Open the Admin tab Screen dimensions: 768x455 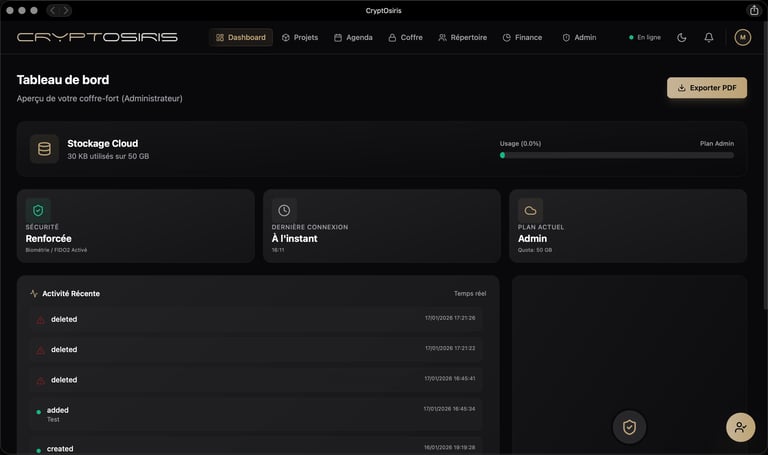(x=579, y=37)
